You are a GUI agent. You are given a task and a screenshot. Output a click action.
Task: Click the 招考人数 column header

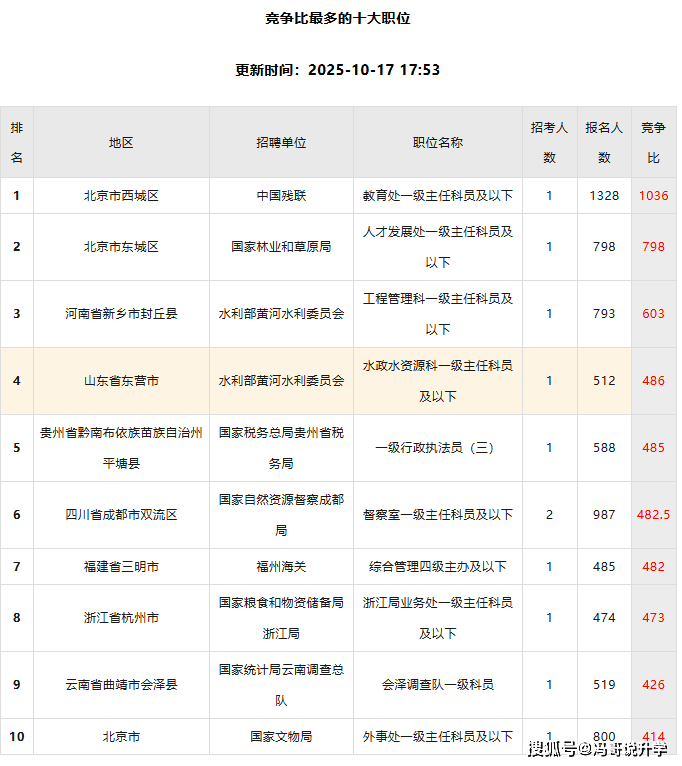(550, 143)
